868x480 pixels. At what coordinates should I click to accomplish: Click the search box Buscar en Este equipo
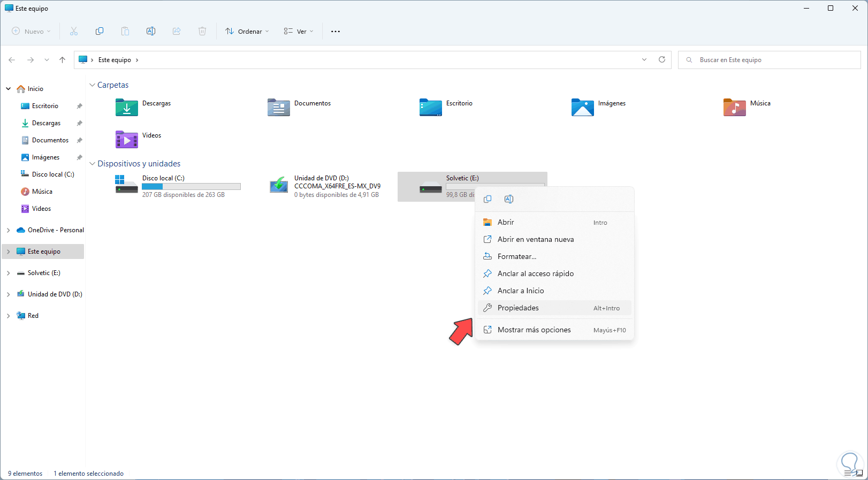click(769, 60)
